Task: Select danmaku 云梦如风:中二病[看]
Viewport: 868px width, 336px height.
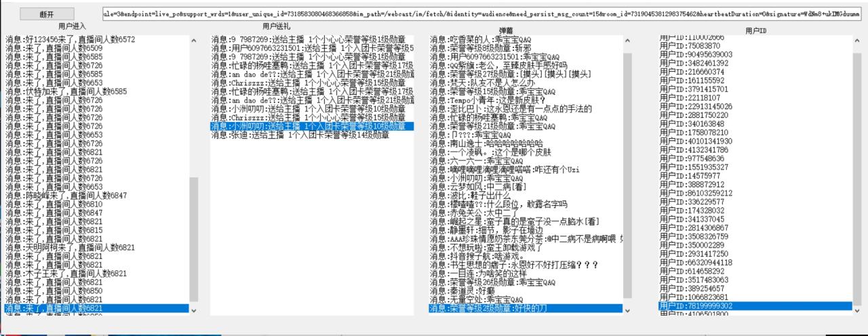Action: tap(526, 187)
